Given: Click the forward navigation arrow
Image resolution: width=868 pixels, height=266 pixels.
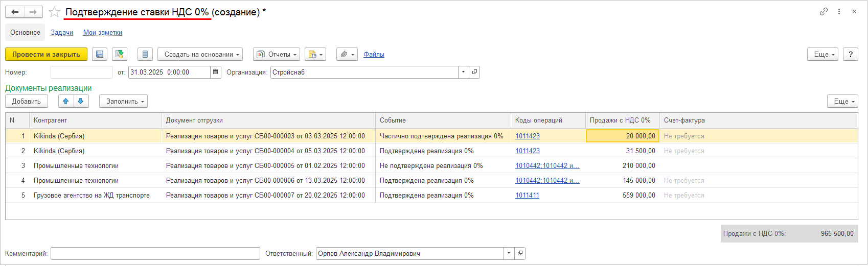Looking at the screenshot, I should point(33,12).
